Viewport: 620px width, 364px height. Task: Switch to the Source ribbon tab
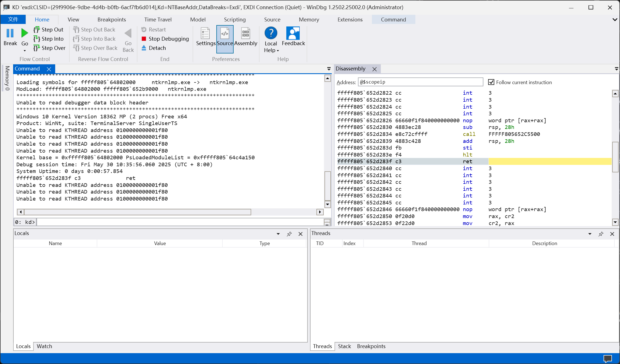coord(272,19)
